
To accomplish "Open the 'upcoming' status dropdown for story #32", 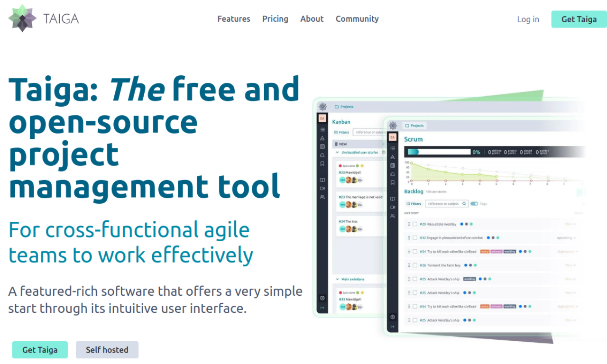I will [x=567, y=238].
